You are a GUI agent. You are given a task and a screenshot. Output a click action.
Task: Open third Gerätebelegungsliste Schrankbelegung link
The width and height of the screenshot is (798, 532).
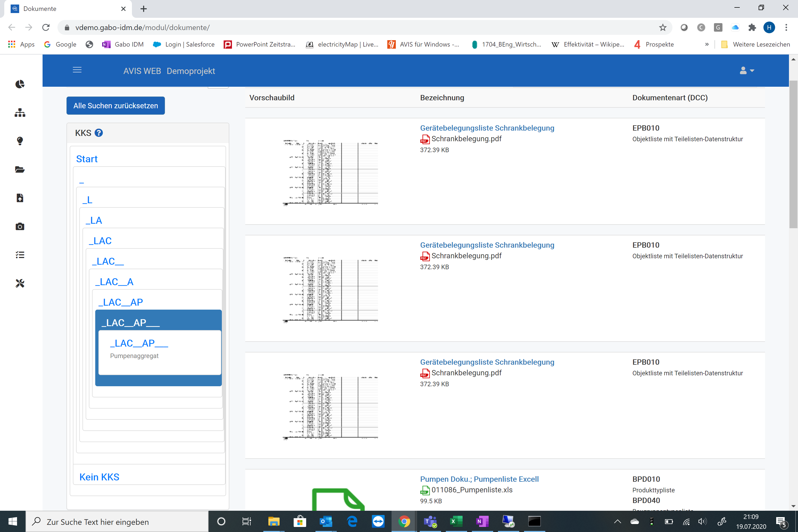coord(487,362)
